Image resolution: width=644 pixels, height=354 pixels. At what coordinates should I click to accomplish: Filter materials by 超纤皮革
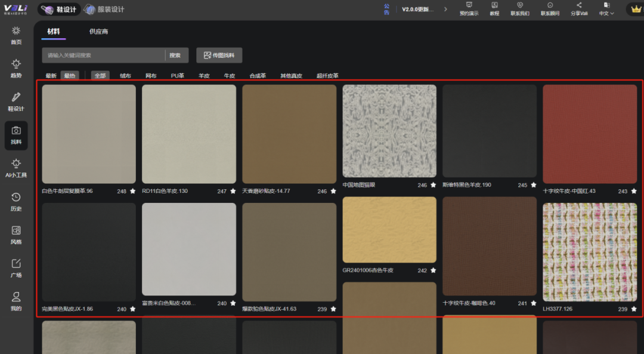tap(327, 76)
